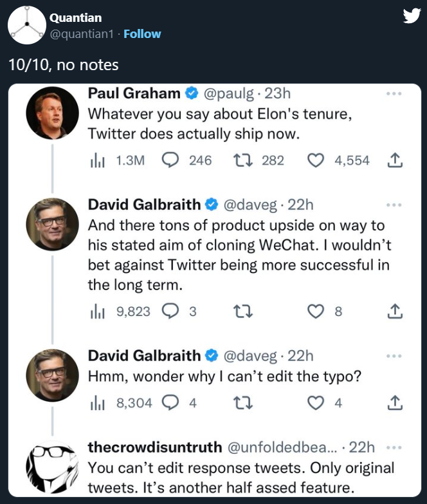View analytics for Paul Graham's 1.3M views
427x504 pixels.
point(96,160)
